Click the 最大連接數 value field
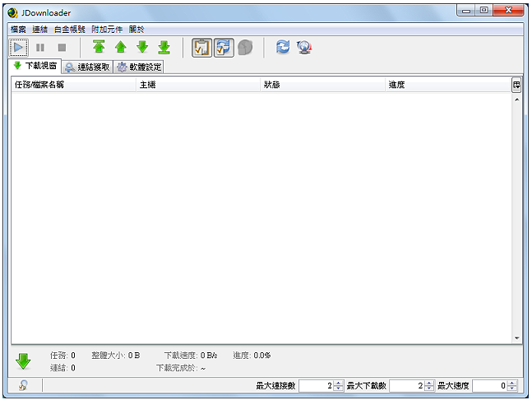 [317, 386]
